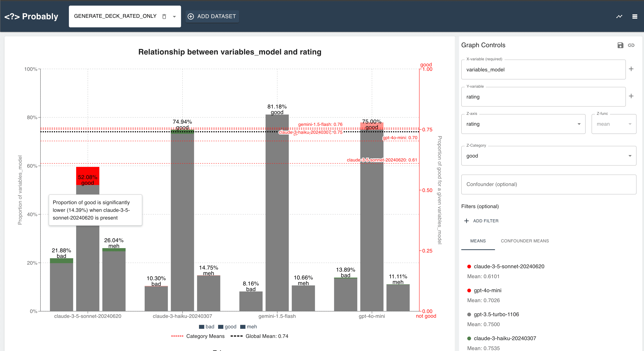Click the Filters (optional) label

point(480,206)
